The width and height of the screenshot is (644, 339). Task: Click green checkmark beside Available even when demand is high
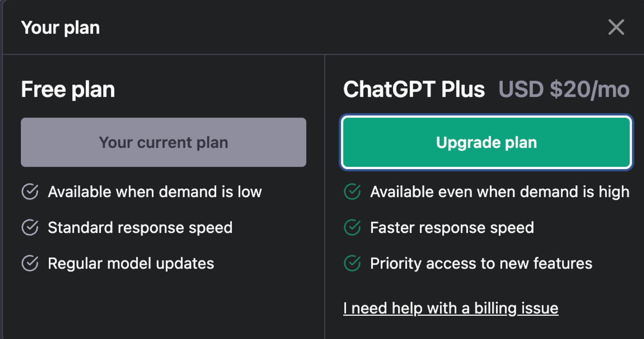click(352, 192)
